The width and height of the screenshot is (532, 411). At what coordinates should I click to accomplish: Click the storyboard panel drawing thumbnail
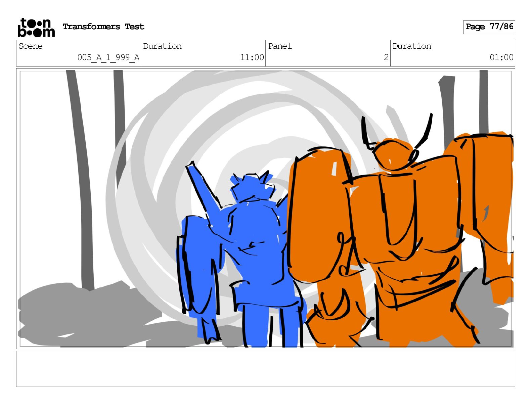266,209
